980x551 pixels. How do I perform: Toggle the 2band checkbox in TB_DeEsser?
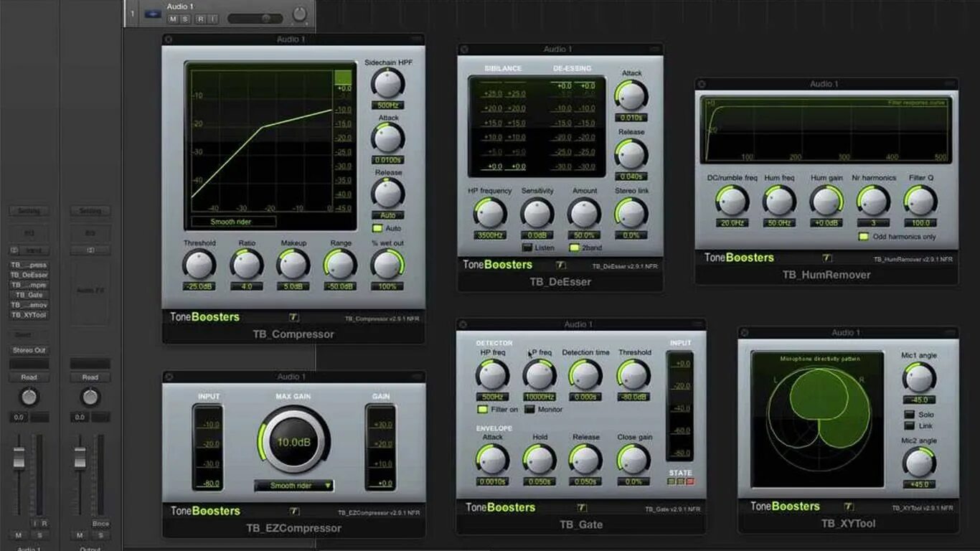pos(574,248)
